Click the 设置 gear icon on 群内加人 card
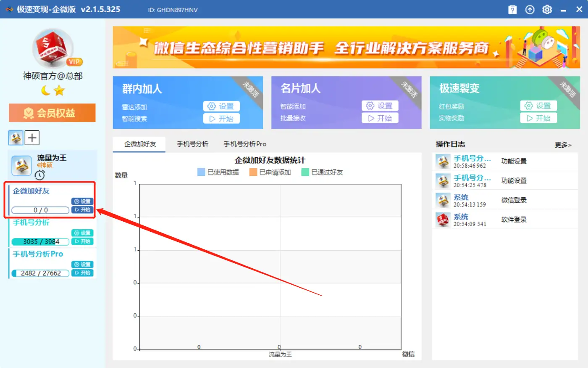Viewport: 588px width, 368px height. [222, 106]
